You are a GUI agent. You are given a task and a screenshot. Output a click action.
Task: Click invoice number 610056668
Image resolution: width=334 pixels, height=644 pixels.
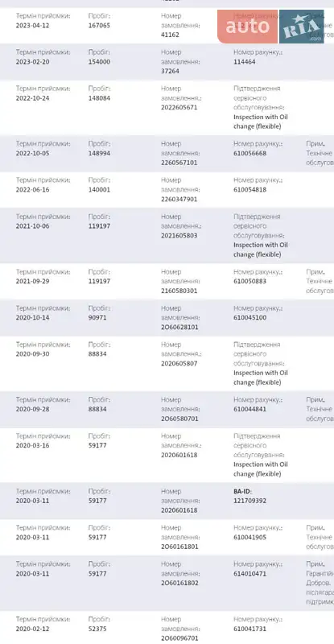(x=250, y=153)
